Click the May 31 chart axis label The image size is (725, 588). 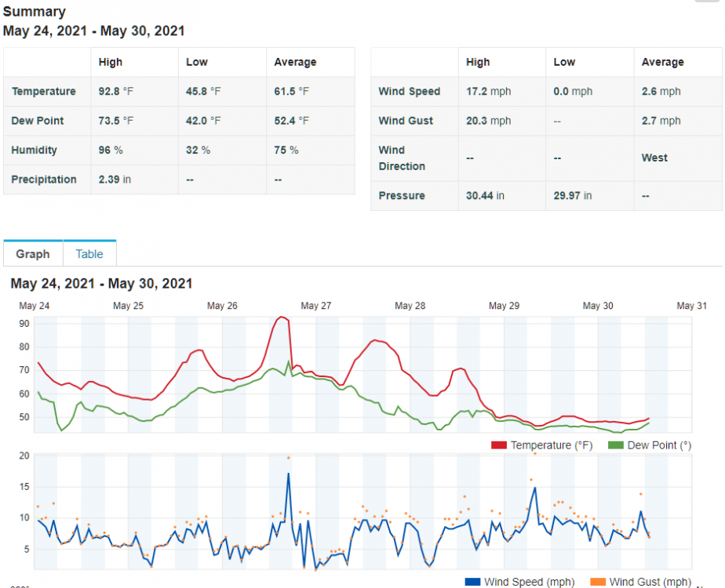691,306
